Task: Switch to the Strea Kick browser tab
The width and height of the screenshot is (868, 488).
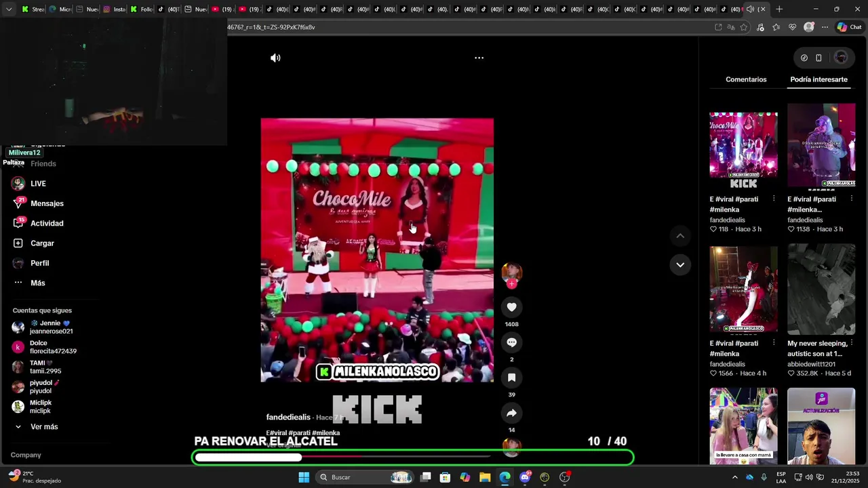Action: click(x=33, y=9)
